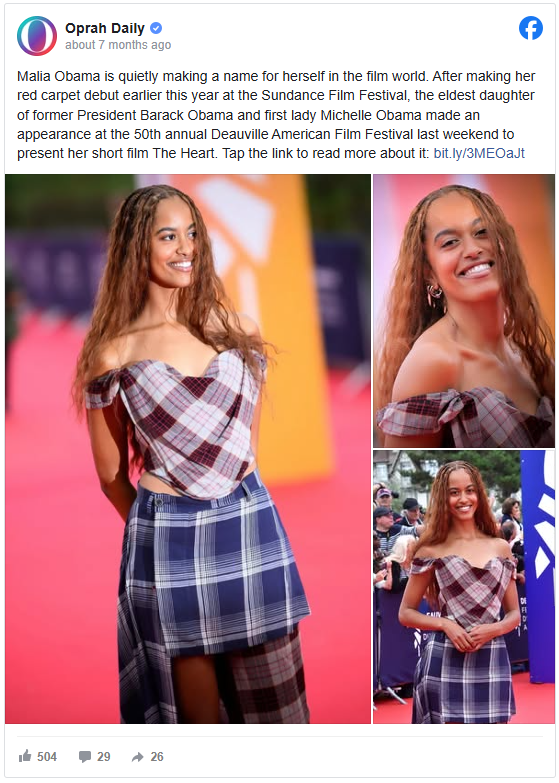
Task: Click the blue festival banner in bottom photo
Action: [x=538, y=564]
